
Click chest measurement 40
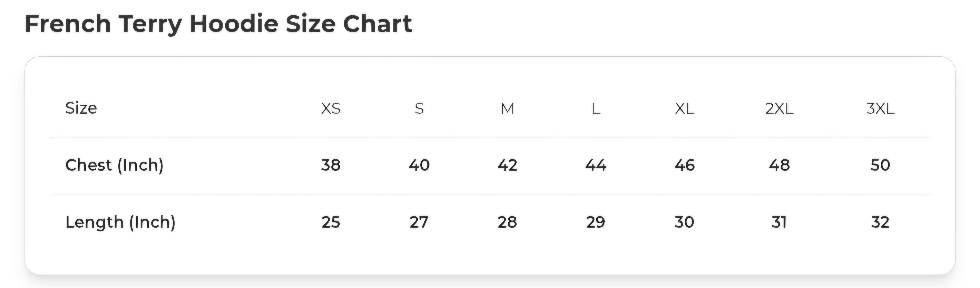[419, 165]
